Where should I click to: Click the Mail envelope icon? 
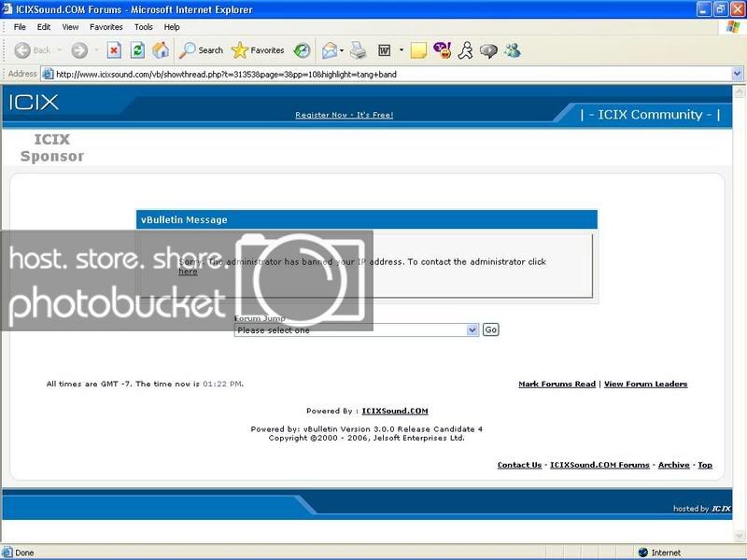(330, 50)
